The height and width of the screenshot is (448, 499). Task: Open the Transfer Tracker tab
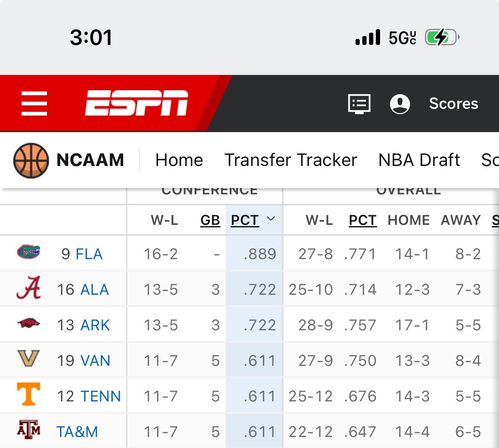click(290, 160)
